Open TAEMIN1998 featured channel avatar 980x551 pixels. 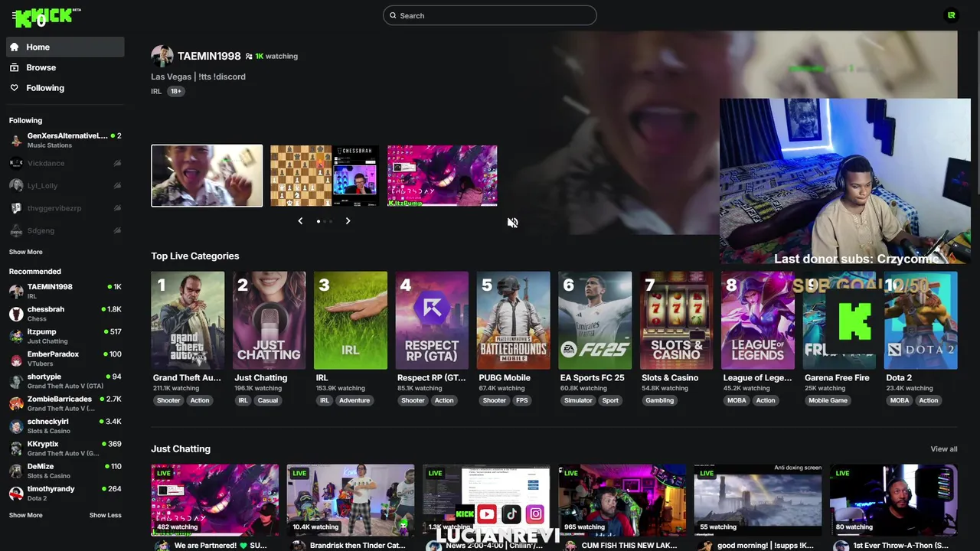162,56
